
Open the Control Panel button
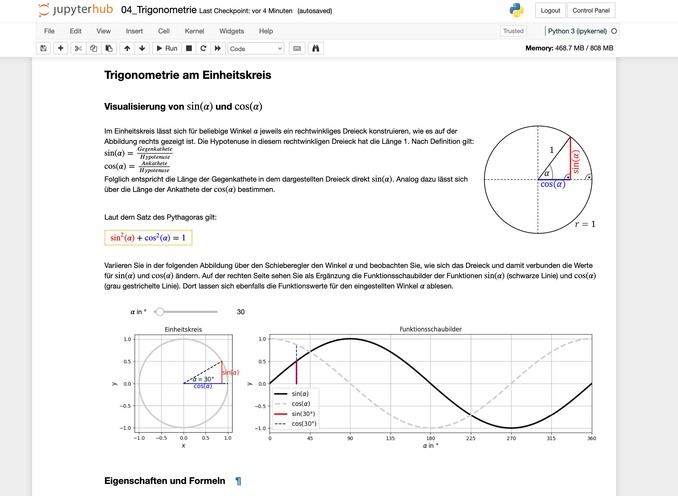[x=620, y=10]
